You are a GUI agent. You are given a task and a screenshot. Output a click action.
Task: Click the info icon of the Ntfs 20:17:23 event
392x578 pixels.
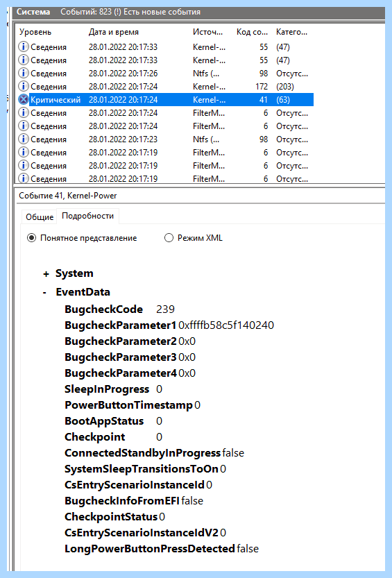[23, 139]
